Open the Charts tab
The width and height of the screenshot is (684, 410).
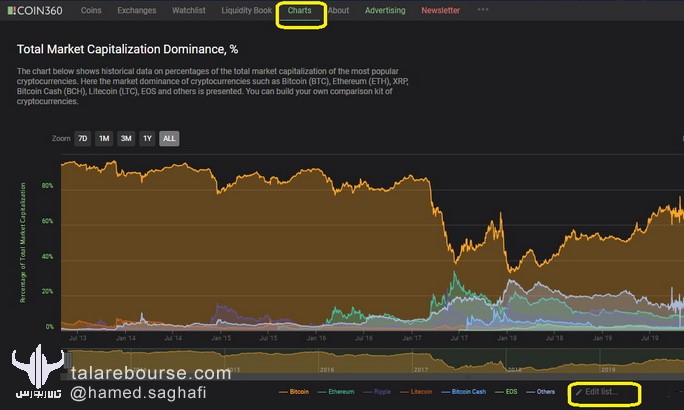click(299, 10)
